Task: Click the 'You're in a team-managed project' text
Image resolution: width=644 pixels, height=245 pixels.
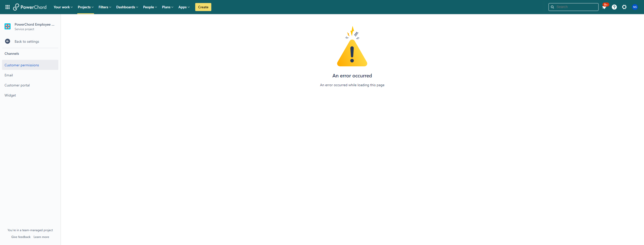Action: click(30, 230)
